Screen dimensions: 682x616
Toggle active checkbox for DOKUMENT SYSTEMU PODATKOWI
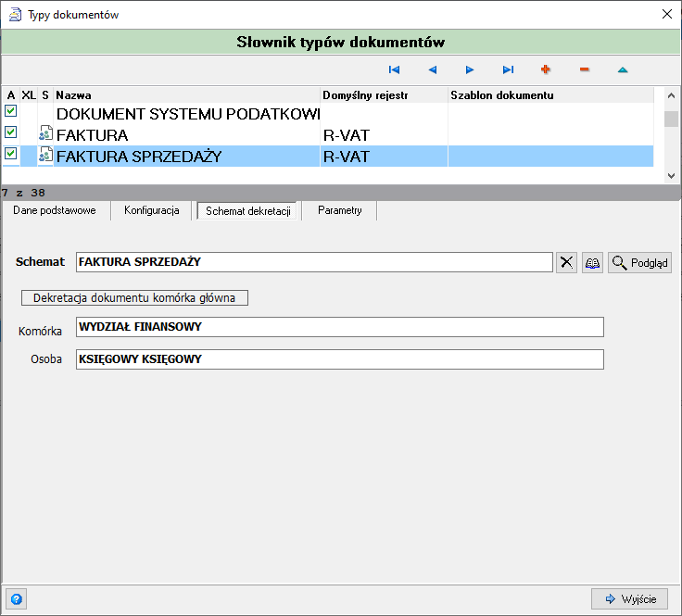(x=11, y=111)
